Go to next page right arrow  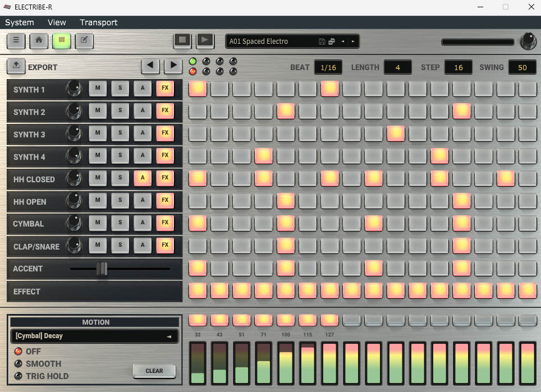173,66
